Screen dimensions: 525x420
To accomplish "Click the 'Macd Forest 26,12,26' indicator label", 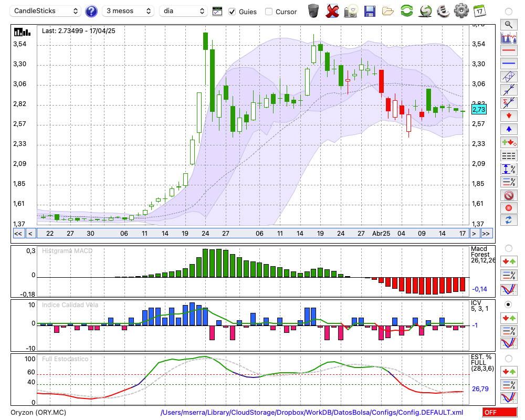I will (483, 255).
